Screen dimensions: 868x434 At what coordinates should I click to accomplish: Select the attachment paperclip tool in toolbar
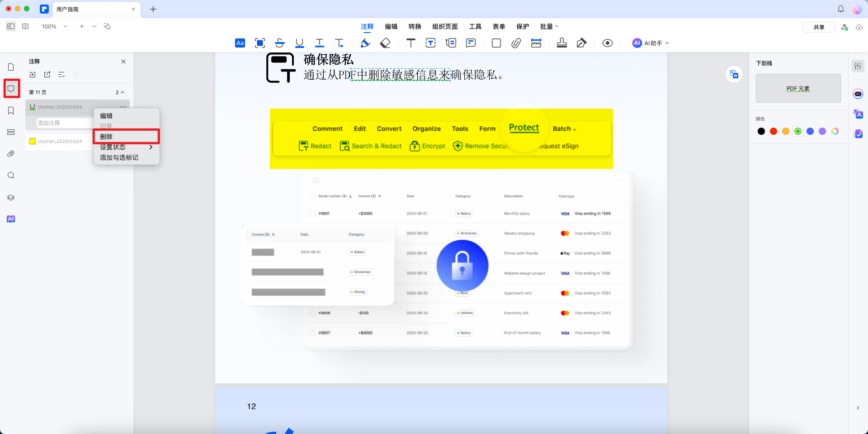516,43
